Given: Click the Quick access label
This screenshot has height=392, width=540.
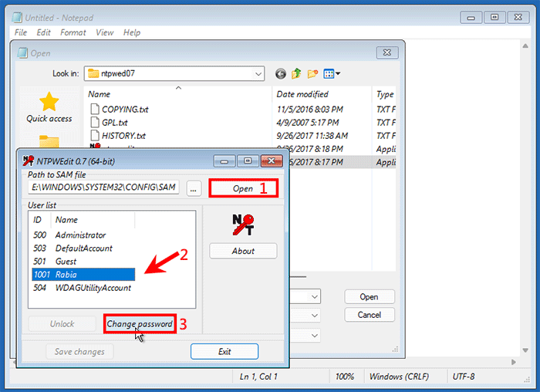Looking at the screenshot, I should click(49, 119).
